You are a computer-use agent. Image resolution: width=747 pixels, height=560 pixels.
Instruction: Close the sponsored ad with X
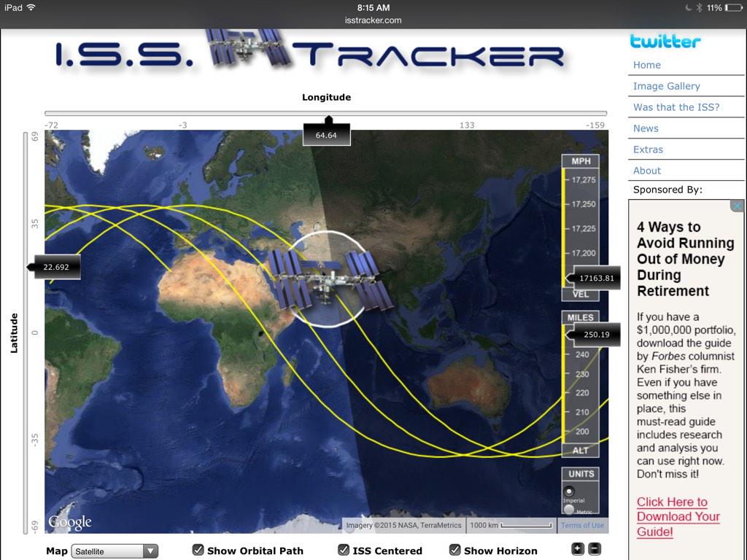click(738, 206)
